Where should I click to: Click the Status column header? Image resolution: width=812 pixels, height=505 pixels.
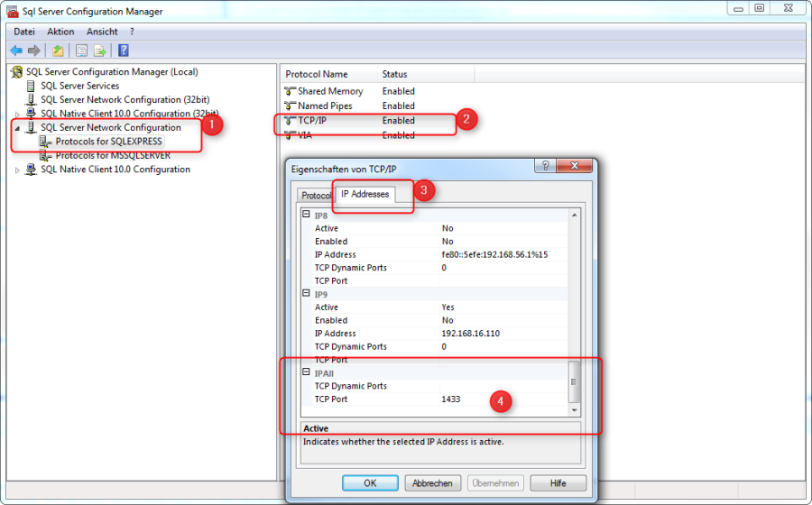point(426,74)
